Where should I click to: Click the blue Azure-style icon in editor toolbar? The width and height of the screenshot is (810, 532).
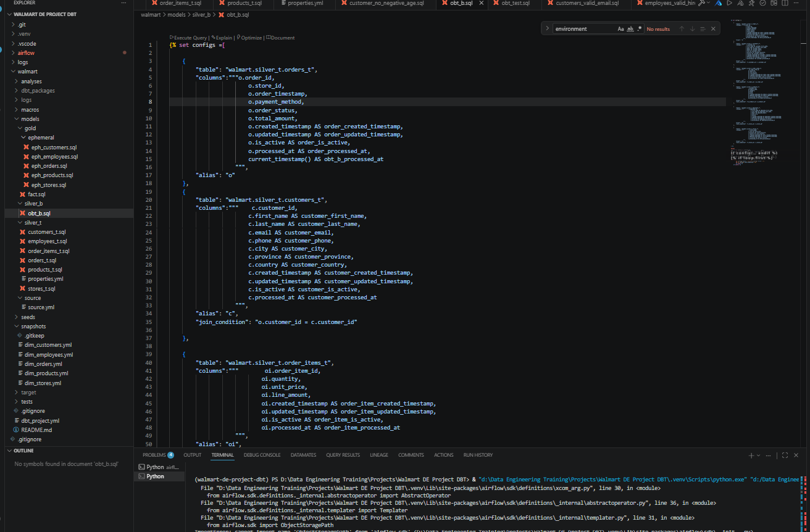(719, 3)
